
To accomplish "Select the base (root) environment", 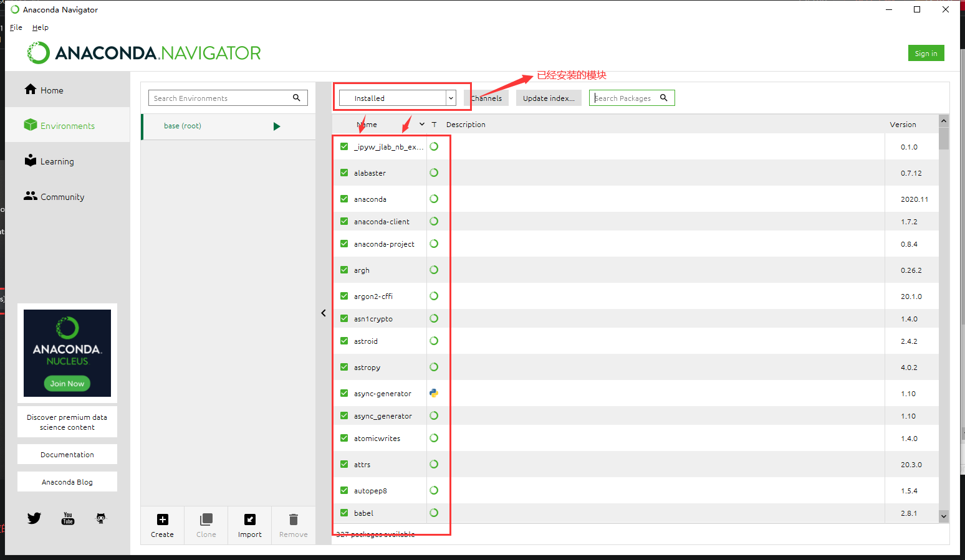I will tap(229, 126).
